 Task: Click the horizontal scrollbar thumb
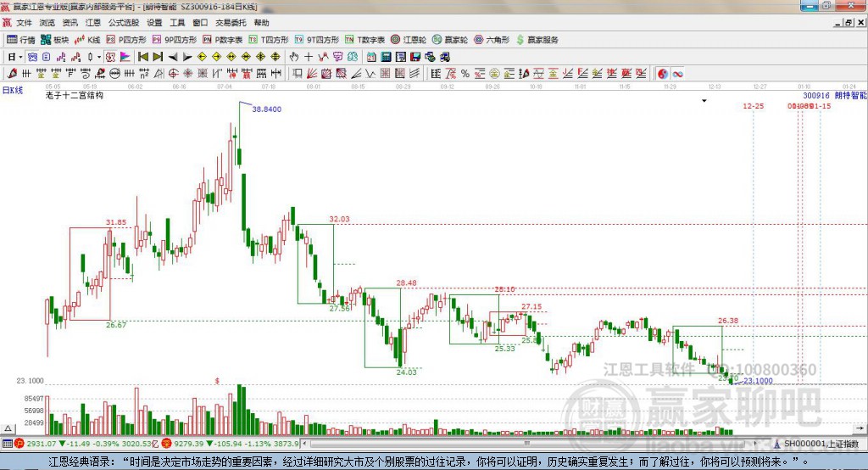point(527,444)
